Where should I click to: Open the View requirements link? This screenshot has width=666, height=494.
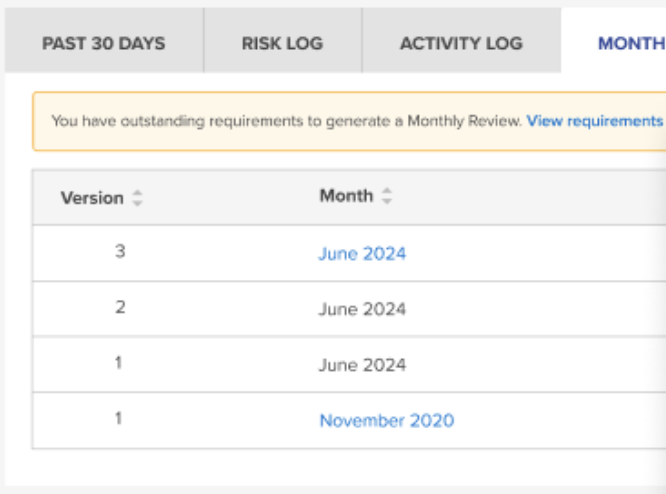point(595,121)
